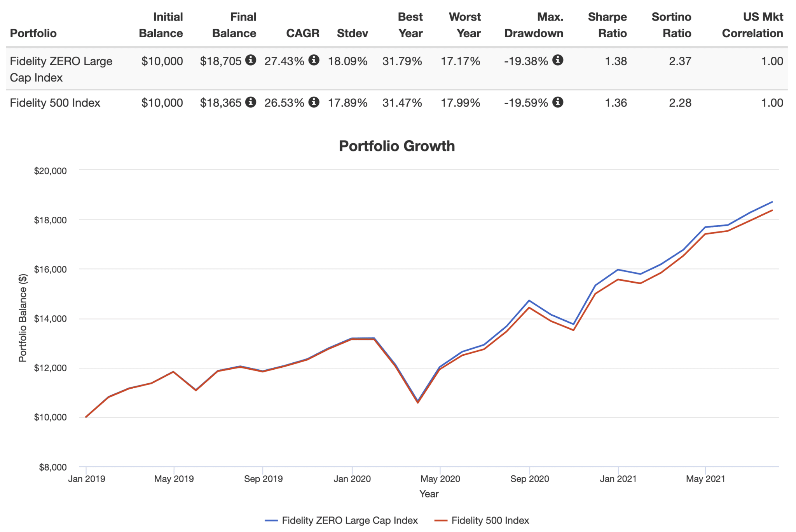The height and width of the screenshot is (532, 796).
Task: Click the 17.99% worst year value
Action: 461,103
